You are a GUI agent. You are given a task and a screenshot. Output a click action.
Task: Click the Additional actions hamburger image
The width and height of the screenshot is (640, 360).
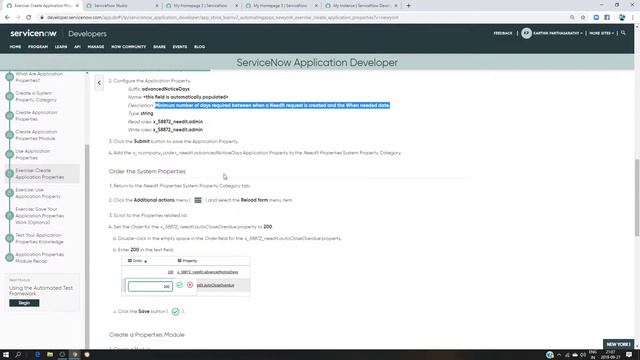pyautogui.click(x=198, y=200)
